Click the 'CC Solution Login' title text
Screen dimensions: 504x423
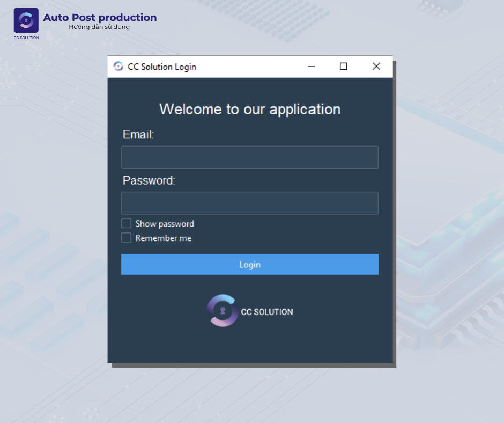pos(162,67)
